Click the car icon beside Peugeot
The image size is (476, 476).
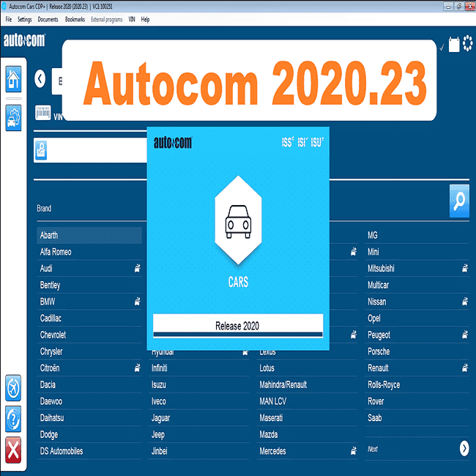465,335
